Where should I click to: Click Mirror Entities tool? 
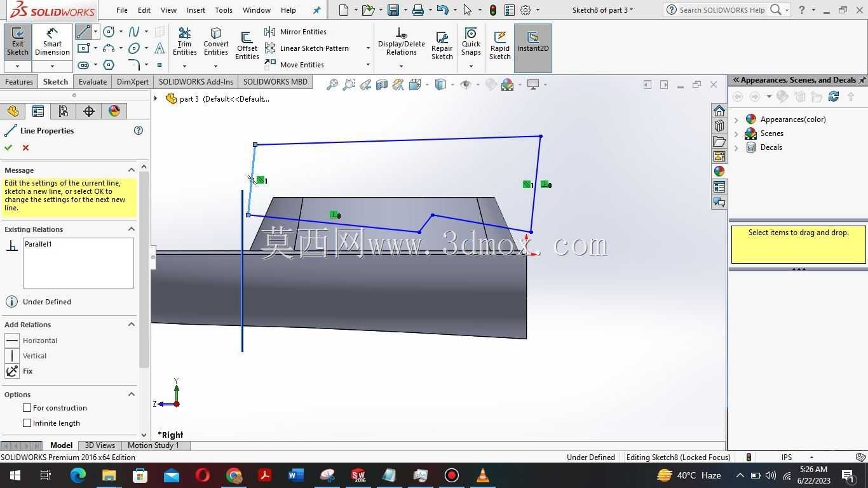point(295,32)
